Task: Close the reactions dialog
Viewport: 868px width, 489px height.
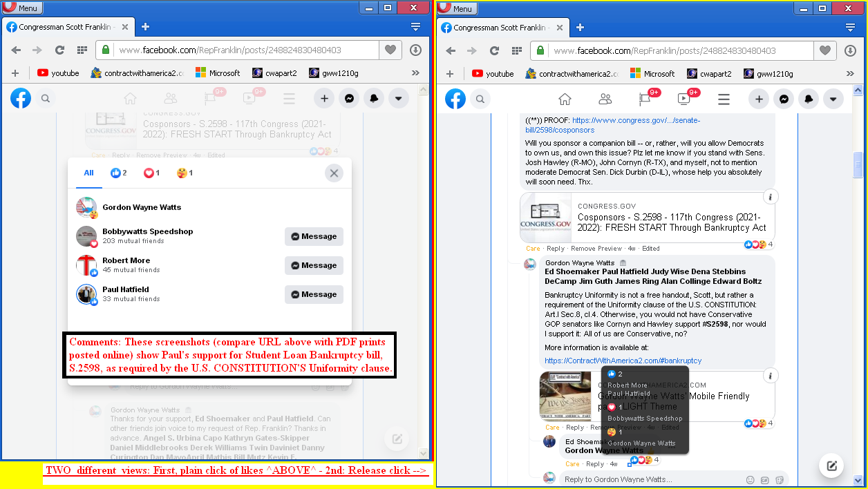Action: point(334,173)
